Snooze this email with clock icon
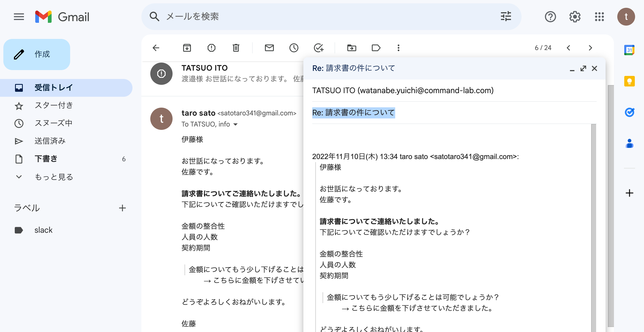This screenshot has height=332, width=644. pos(294,48)
